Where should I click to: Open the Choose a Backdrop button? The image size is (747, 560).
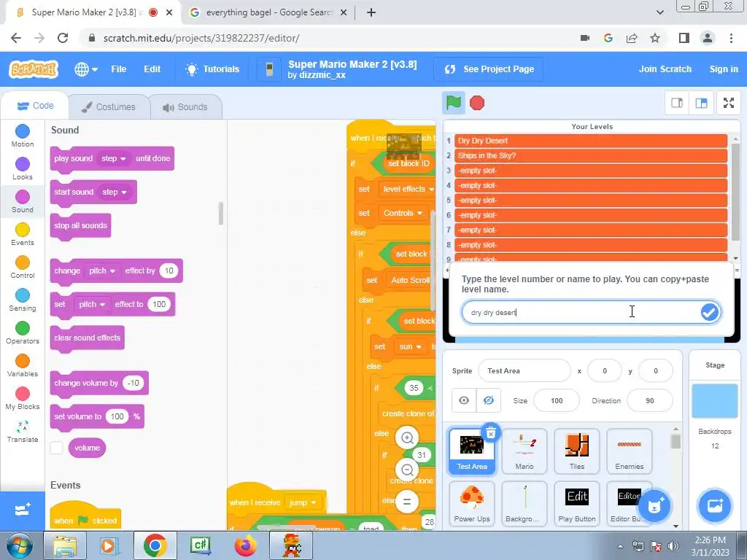pyautogui.click(x=715, y=506)
